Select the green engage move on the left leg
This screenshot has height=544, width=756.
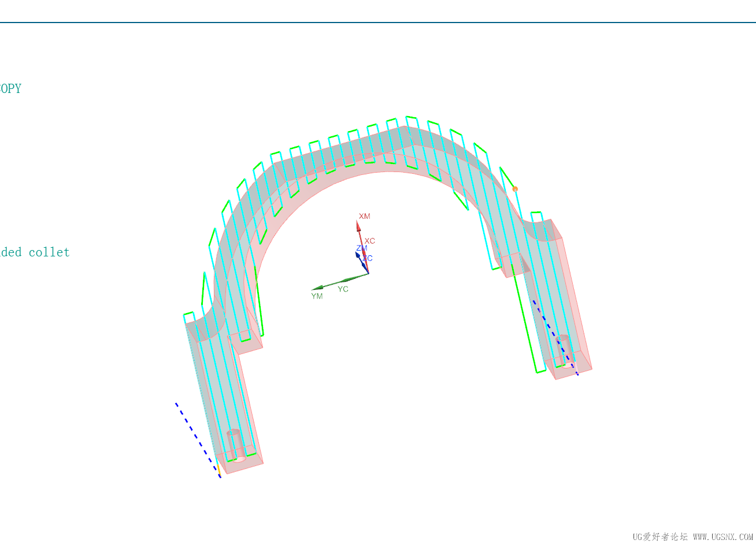coord(202,289)
